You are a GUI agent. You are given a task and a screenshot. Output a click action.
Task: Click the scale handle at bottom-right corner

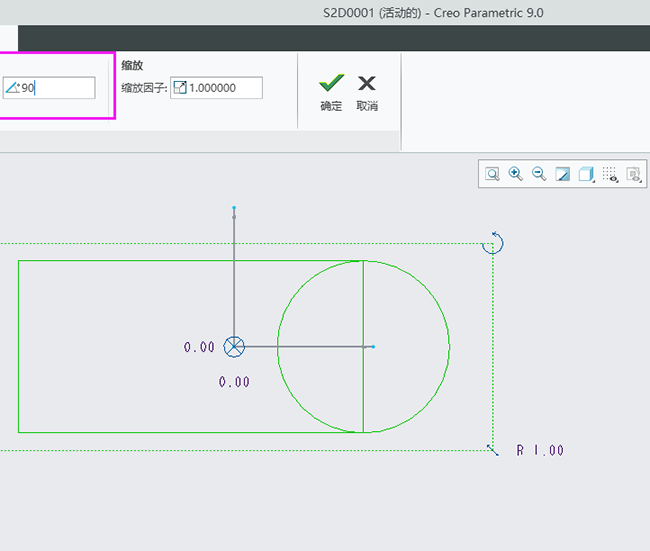point(491,449)
